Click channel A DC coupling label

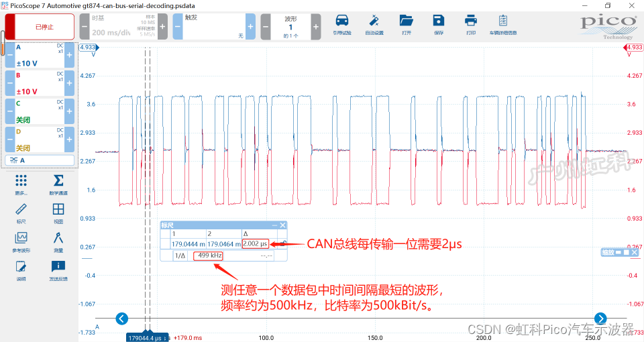coord(60,46)
